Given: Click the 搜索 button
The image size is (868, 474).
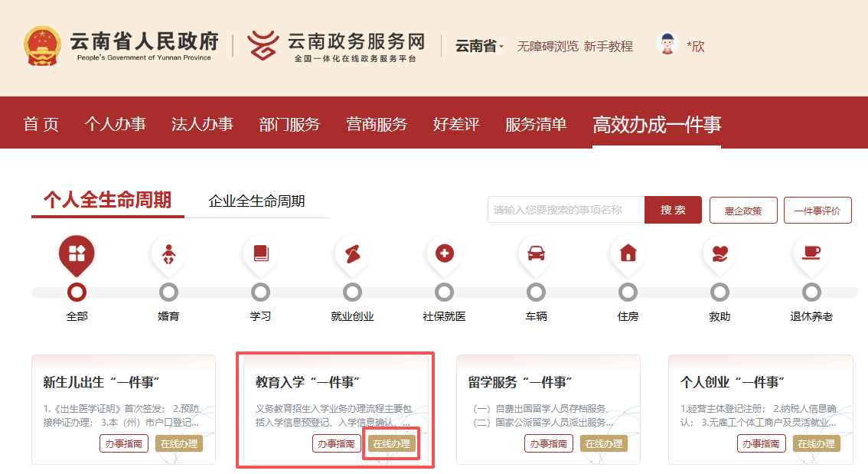Looking at the screenshot, I should tap(673, 210).
